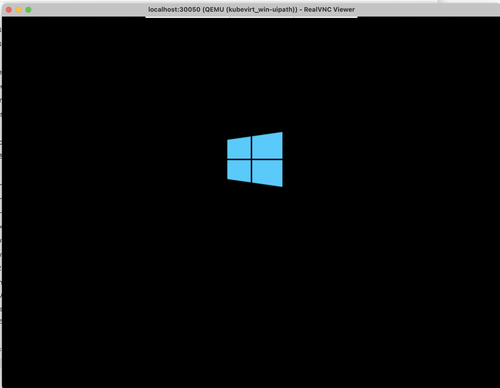Click the upper-left pane of Windows logo
The image size is (500, 388).
point(239,147)
